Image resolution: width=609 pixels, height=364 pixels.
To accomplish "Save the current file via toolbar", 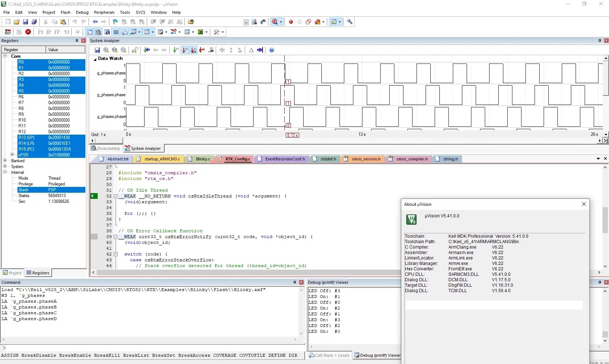I will (25, 22).
